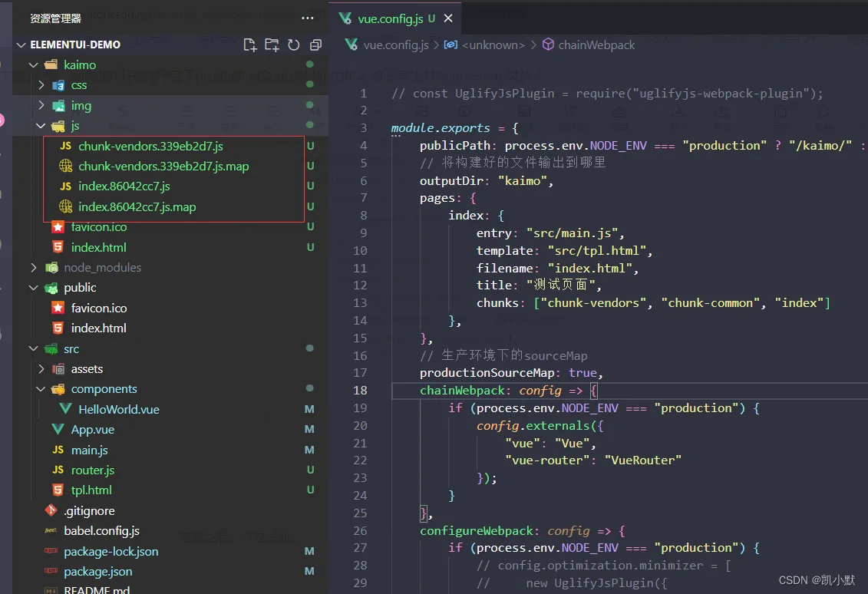Expand the css folder

click(x=42, y=85)
